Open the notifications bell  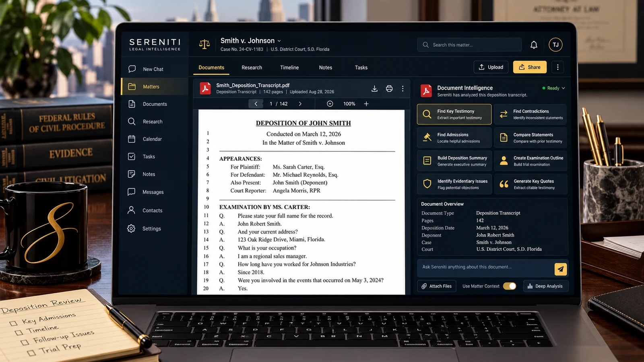(534, 45)
